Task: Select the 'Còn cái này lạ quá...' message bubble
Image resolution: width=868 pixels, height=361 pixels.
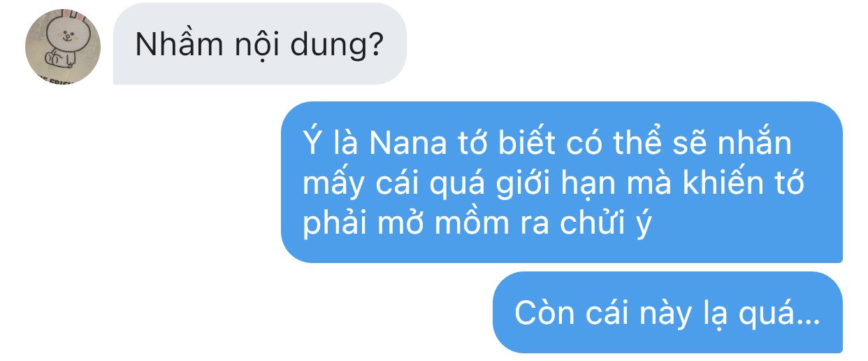Action: pos(668,312)
